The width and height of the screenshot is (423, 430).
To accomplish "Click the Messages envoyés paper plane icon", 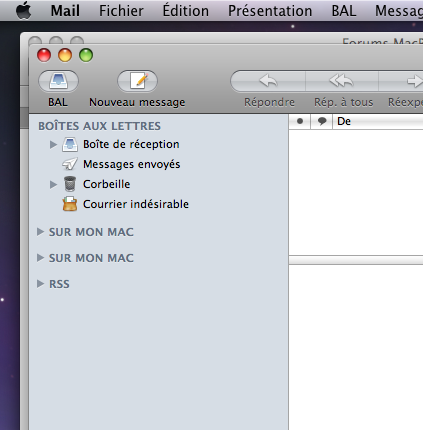I will (x=70, y=164).
